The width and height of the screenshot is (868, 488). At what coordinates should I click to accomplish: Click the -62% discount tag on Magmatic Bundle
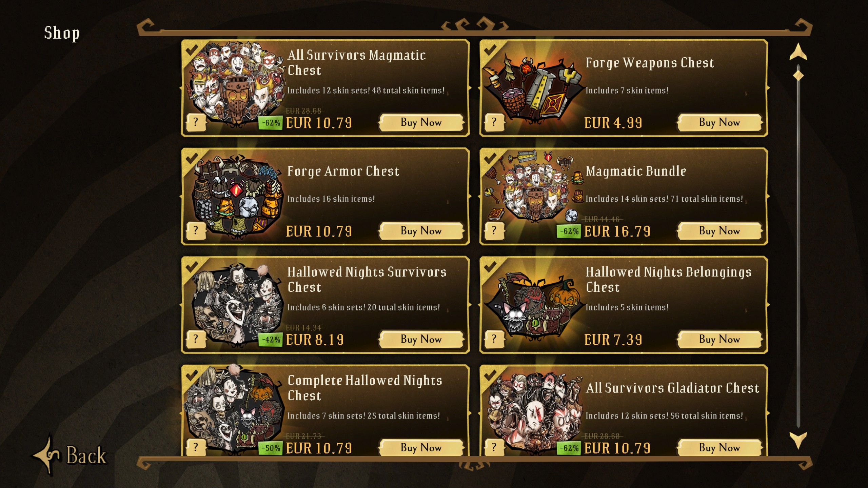[x=569, y=231]
